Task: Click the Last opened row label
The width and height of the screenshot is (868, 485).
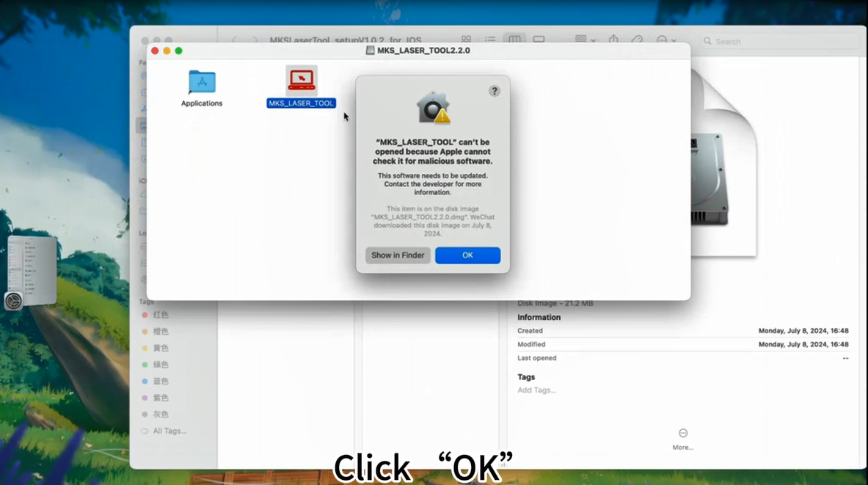Action: point(537,358)
